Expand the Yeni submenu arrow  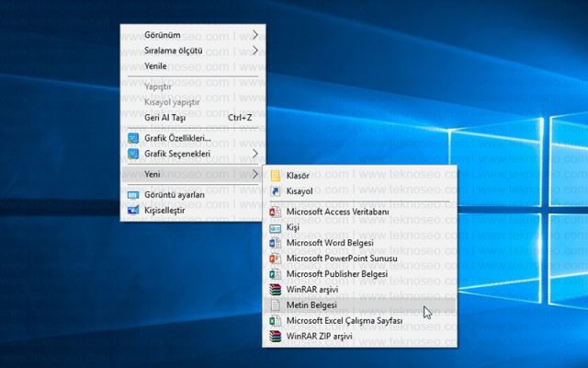(255, 174)
